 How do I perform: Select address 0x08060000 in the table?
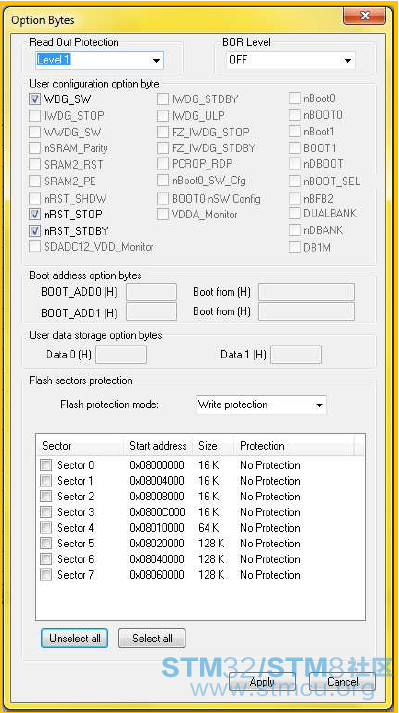[157, 574]
